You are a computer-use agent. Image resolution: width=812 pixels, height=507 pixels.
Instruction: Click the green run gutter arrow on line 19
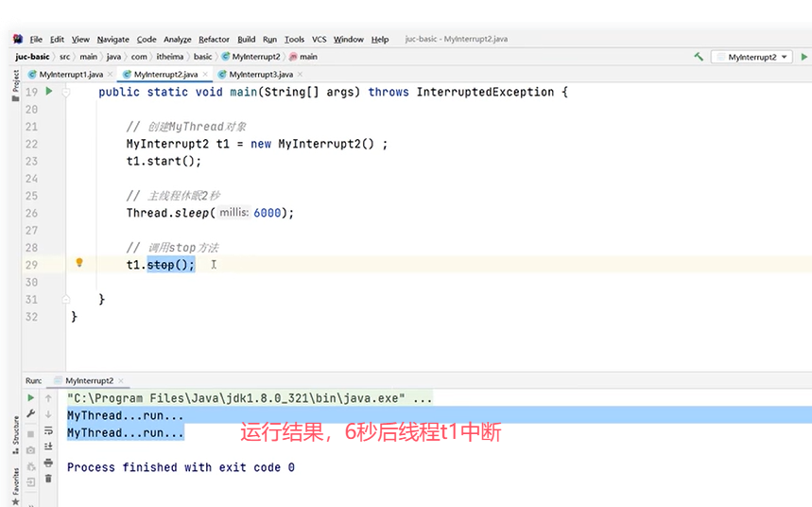[x=49, y=91]
